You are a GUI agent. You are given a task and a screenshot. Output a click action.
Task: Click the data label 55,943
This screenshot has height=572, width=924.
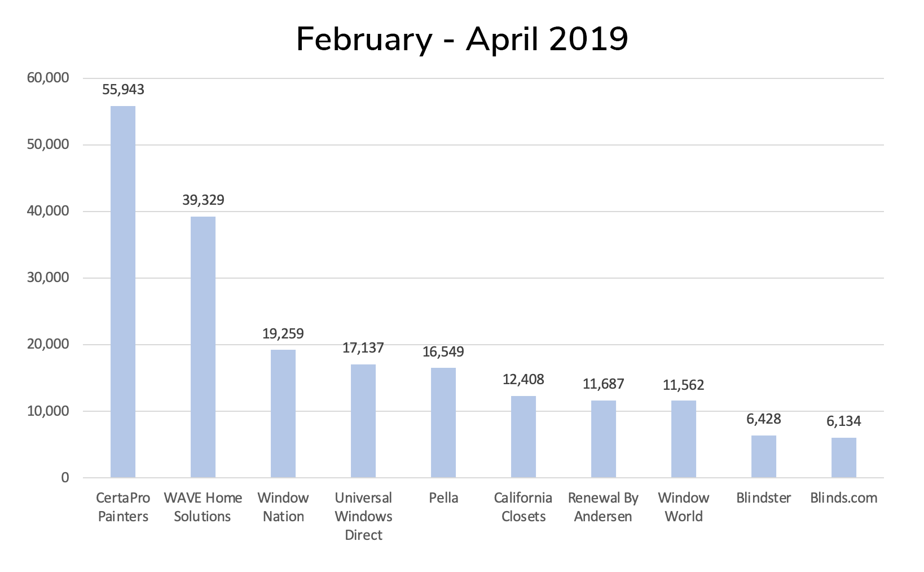[123, 90]
